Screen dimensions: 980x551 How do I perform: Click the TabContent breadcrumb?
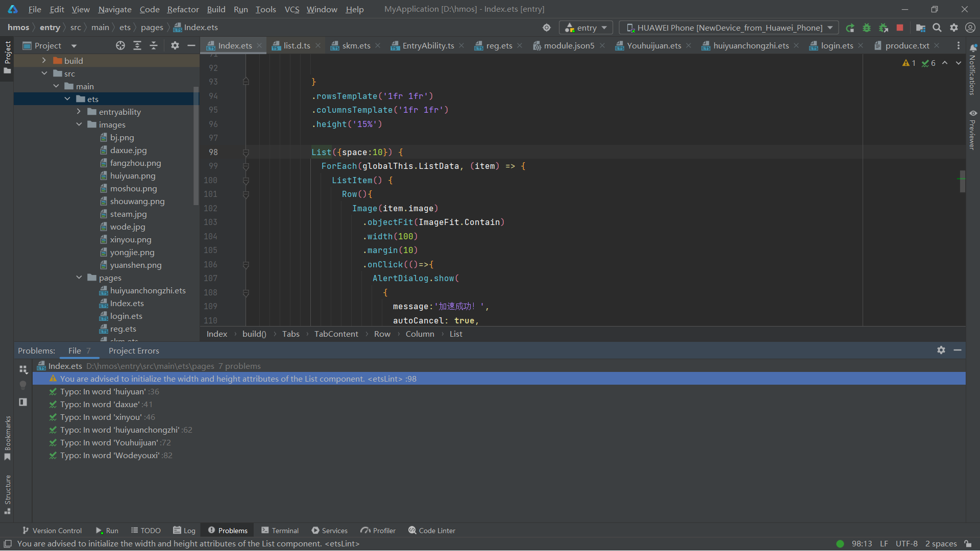(336, 334)
